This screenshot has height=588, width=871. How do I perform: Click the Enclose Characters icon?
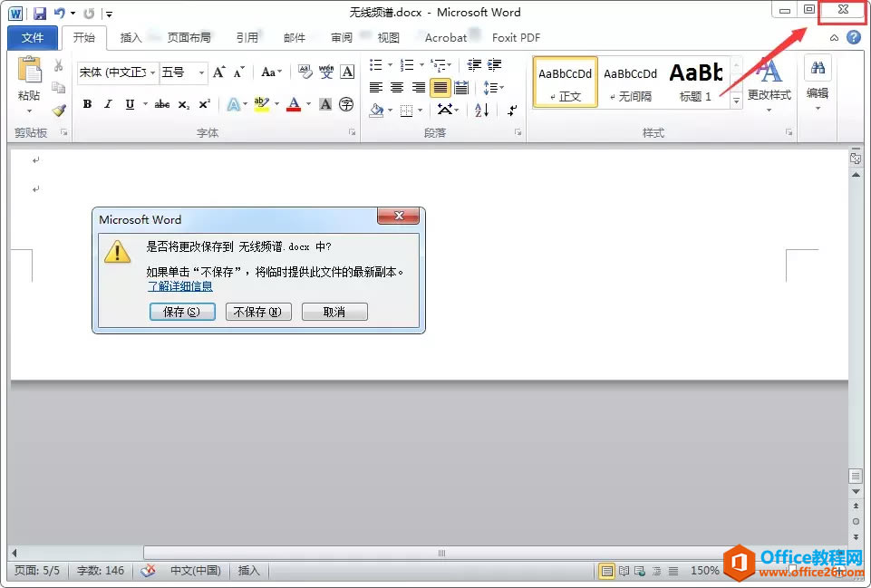point(346,104)
